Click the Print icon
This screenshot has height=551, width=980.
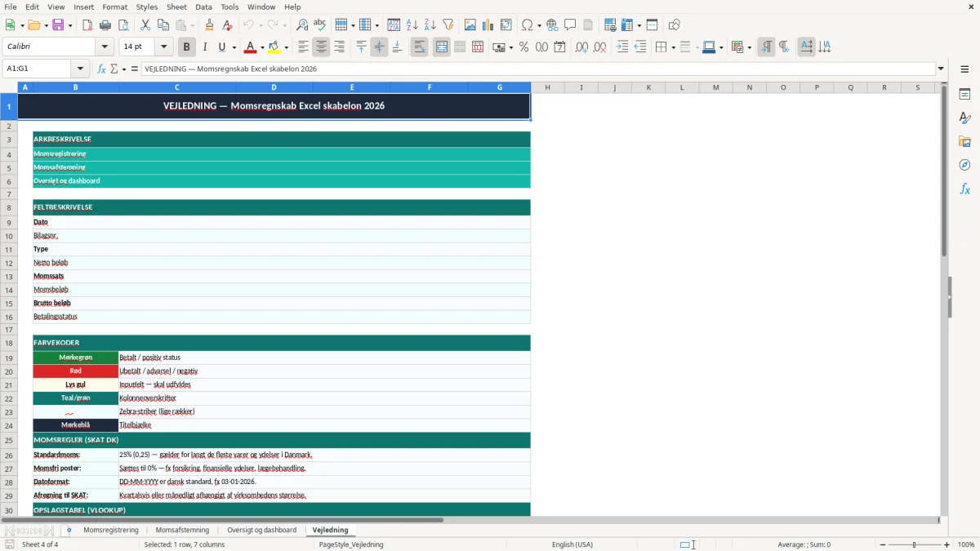point(105,25)
